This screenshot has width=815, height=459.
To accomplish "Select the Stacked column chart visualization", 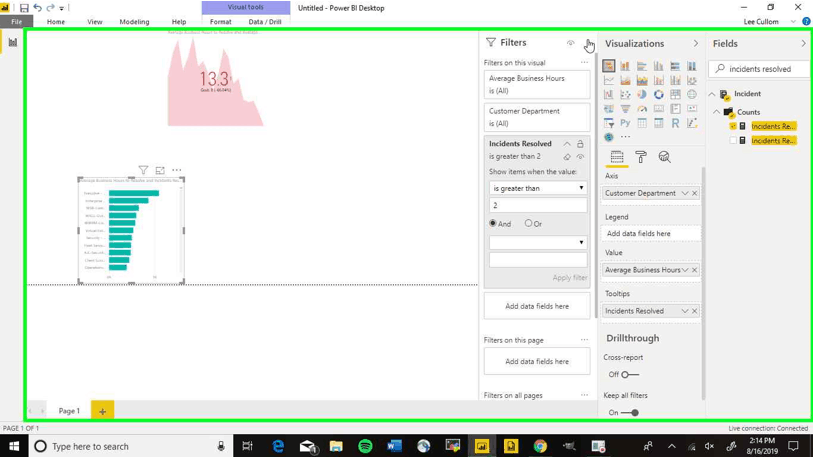I will 625,66.
